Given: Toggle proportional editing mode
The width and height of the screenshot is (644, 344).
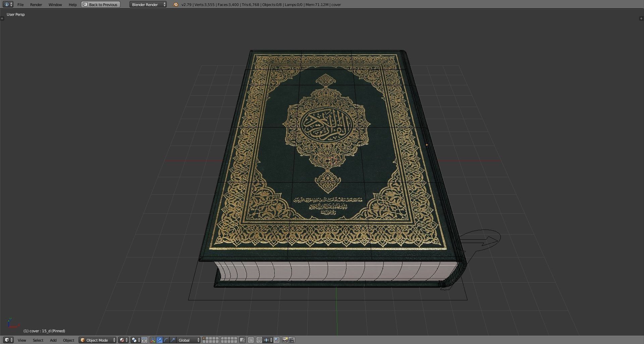Looking at the screenshot, I should click(x=251, y=340).
